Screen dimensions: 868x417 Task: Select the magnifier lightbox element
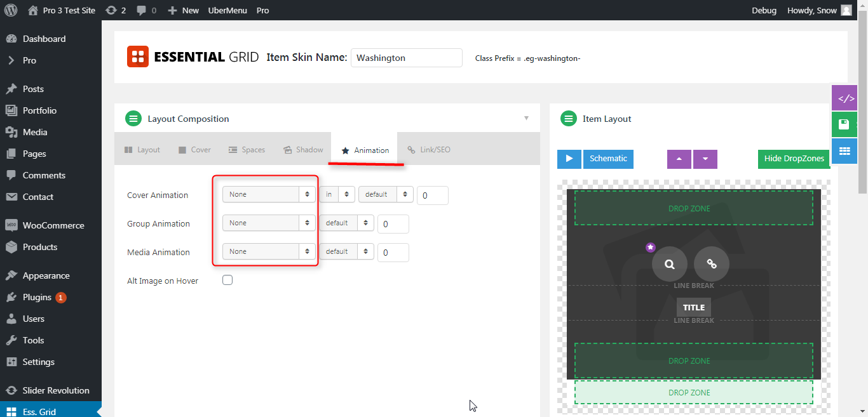coord(669,264)
